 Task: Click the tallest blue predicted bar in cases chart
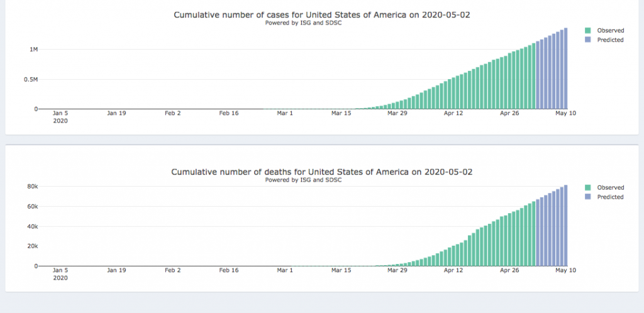[566, 69]
